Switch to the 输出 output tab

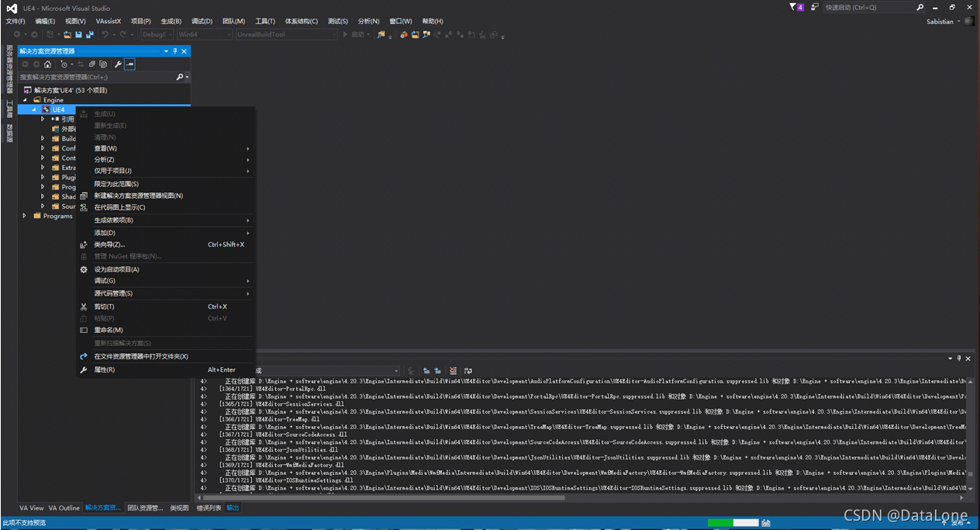tap(233, 508)
